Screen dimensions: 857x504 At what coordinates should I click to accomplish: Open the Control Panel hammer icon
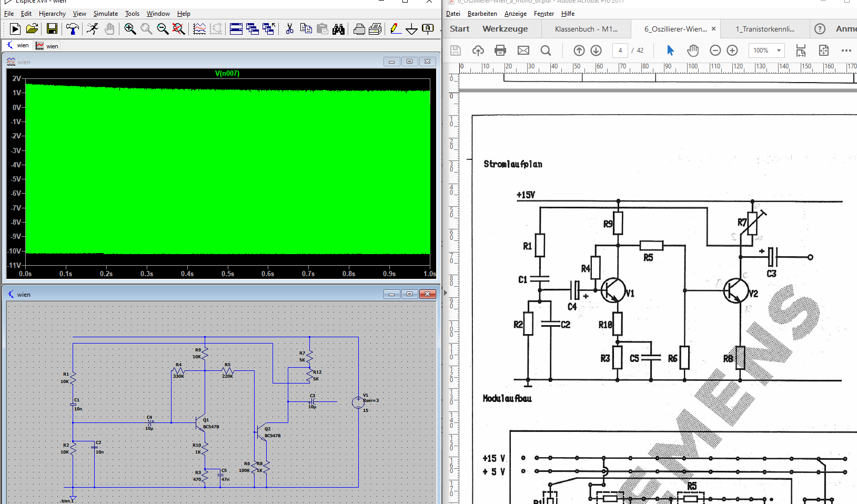coord(72,29)
